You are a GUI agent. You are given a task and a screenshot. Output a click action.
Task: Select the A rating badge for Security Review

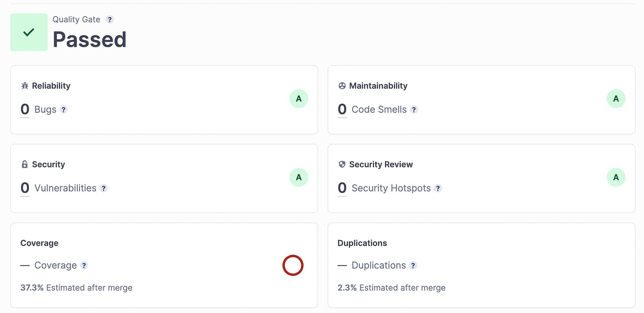(616, 177)
